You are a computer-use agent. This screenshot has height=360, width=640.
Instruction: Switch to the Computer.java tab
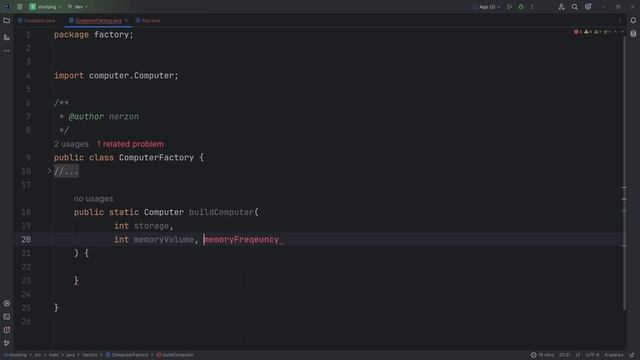pyautogui.click(x=36, y=20)
